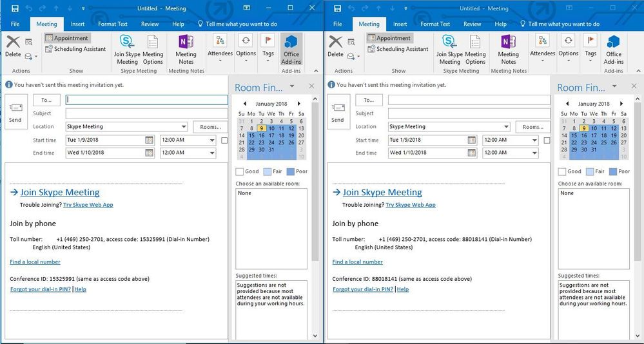Go to previous month in left Room Finder
Screen dimensions: 644x344
[x=245, y=104]
